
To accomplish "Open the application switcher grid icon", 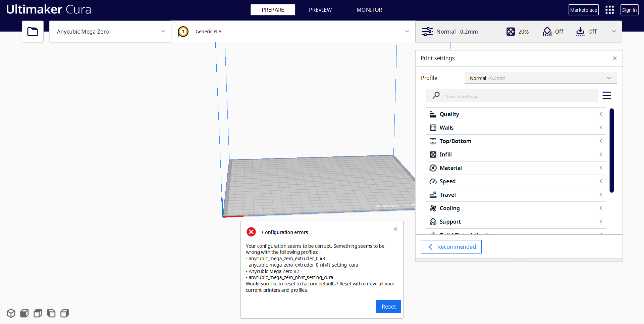I will (x=609, y=10).
